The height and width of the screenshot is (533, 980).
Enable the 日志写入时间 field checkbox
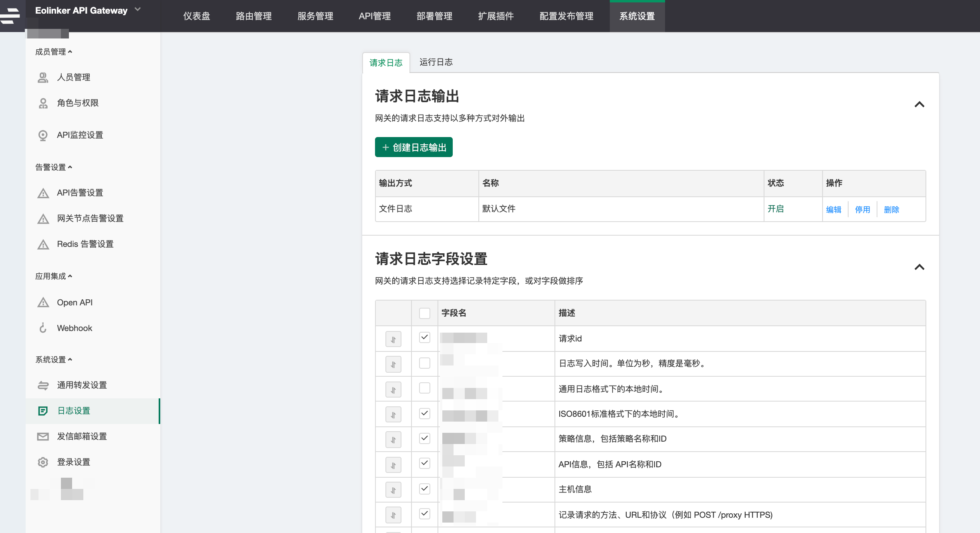pyautogui.click(x=424, y=363)
